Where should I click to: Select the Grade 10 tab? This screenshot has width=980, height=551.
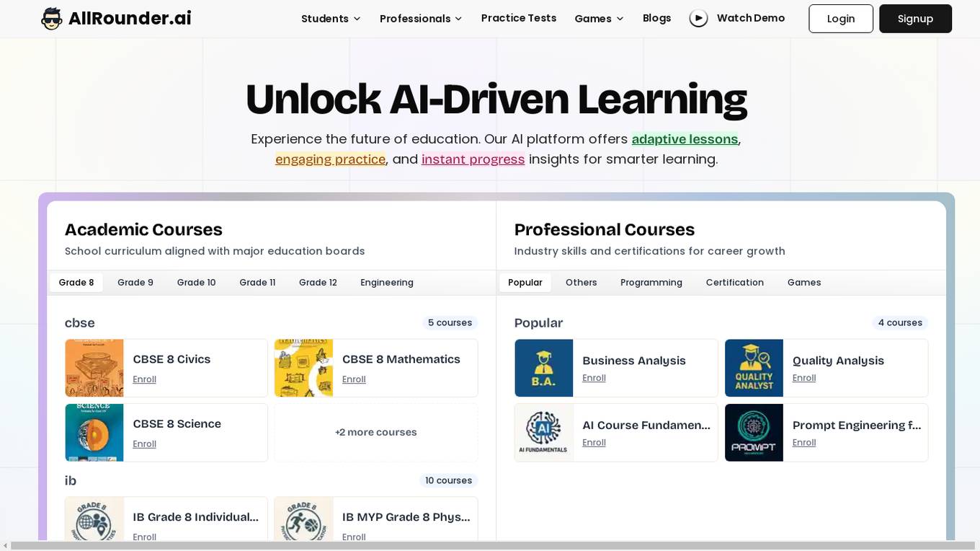tap(197, 283)
